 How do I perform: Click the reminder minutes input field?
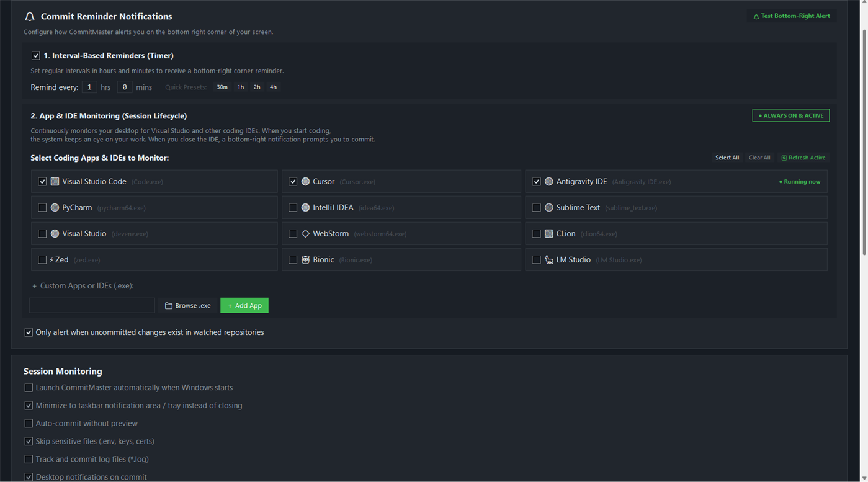[x=125, y=87]
